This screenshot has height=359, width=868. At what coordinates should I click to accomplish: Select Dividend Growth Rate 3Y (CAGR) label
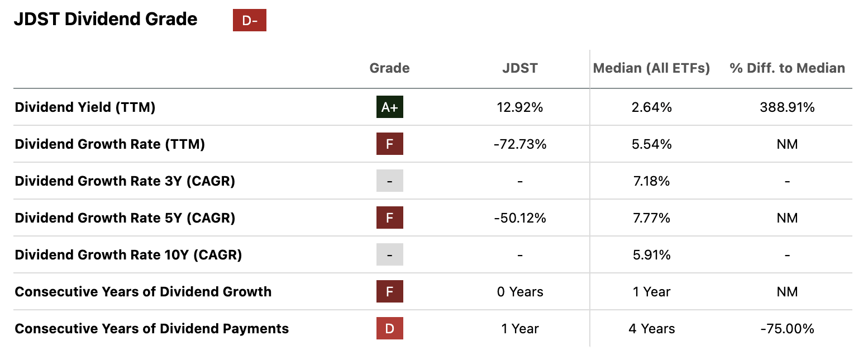[125, 181]
